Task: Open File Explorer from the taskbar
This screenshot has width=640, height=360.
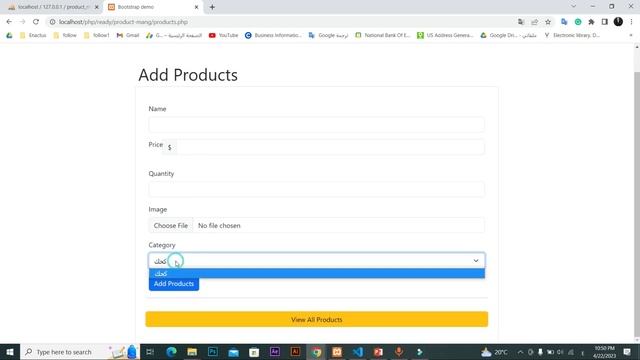Action: [192, 352]
